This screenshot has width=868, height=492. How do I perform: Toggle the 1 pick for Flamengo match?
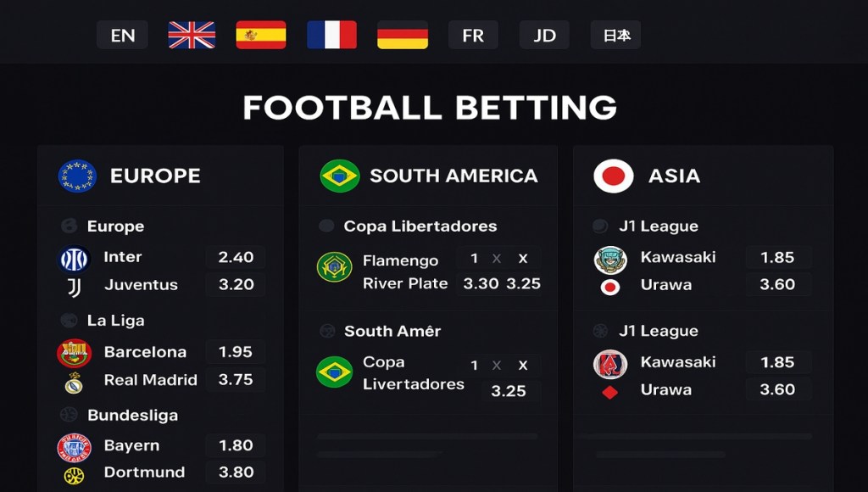point(476,258)
